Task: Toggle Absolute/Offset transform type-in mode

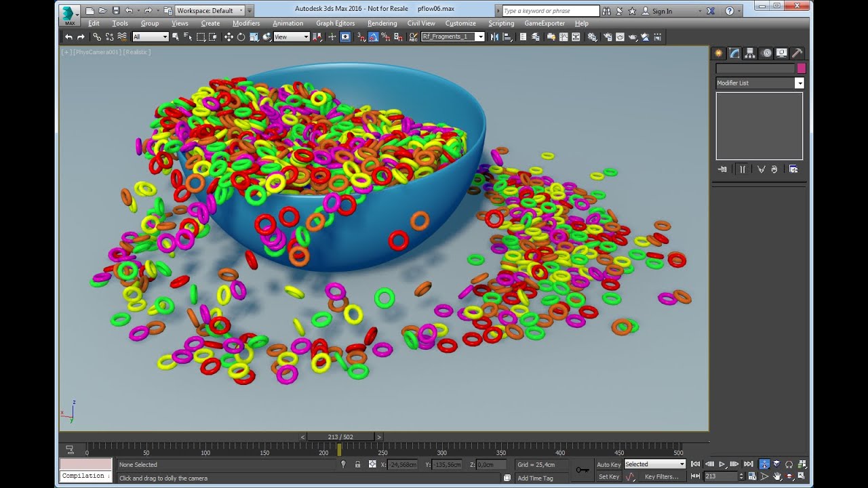Action: (372, 464)
